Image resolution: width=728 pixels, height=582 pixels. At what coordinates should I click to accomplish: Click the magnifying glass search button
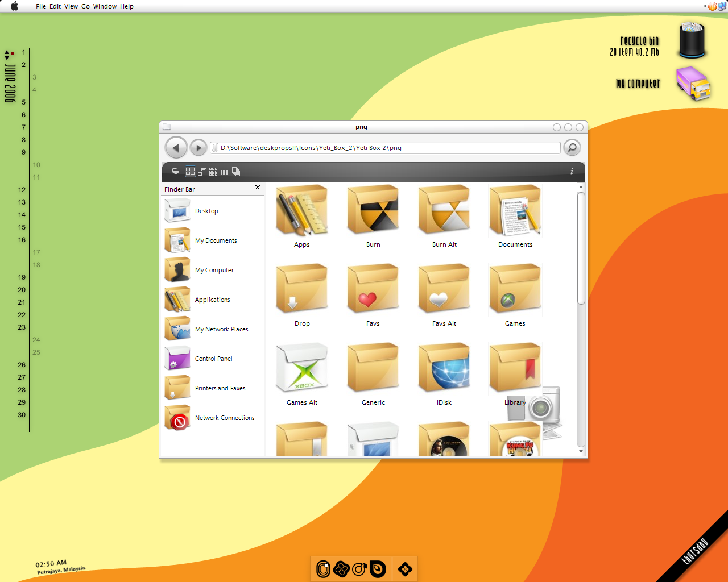click(x=572, y=148)
